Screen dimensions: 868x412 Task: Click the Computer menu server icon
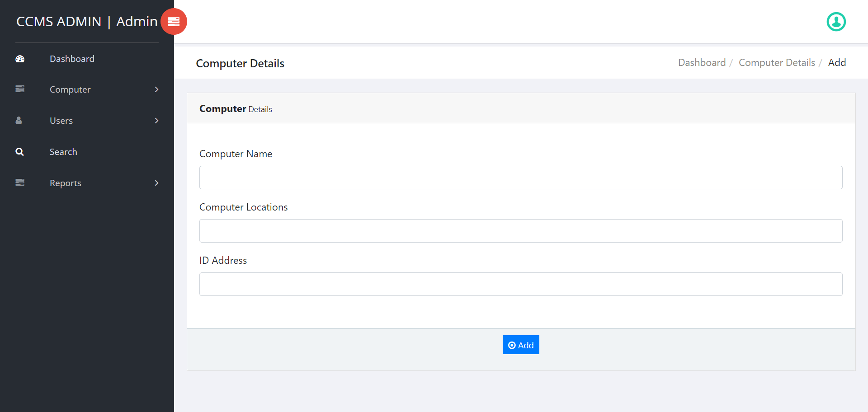[x=20, y=89]
